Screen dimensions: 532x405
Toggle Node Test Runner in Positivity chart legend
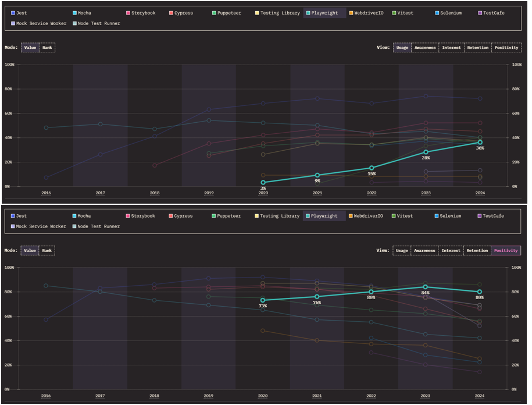[x=96, y=226]
